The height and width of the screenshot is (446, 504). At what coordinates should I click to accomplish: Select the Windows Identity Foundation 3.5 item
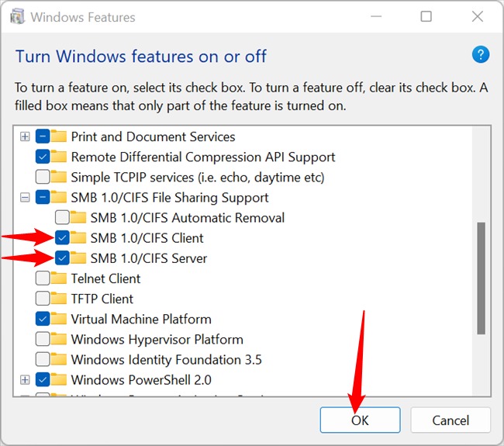tap(166, 360)
